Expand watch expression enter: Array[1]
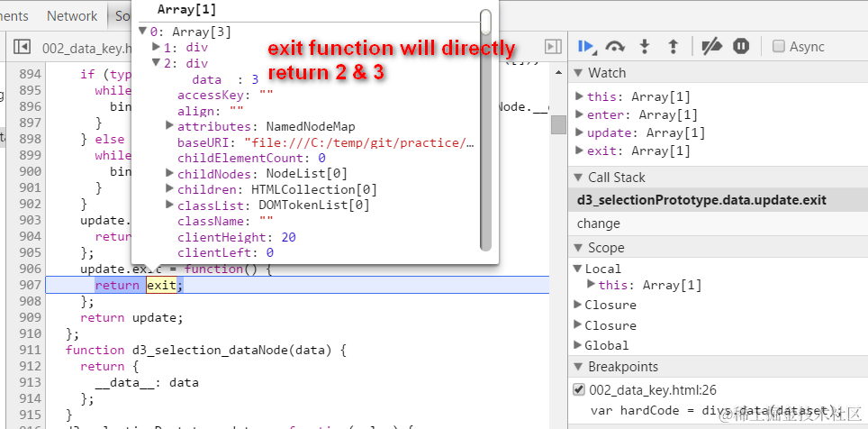This screenshot has height=429, width=868. click(579, 114)
